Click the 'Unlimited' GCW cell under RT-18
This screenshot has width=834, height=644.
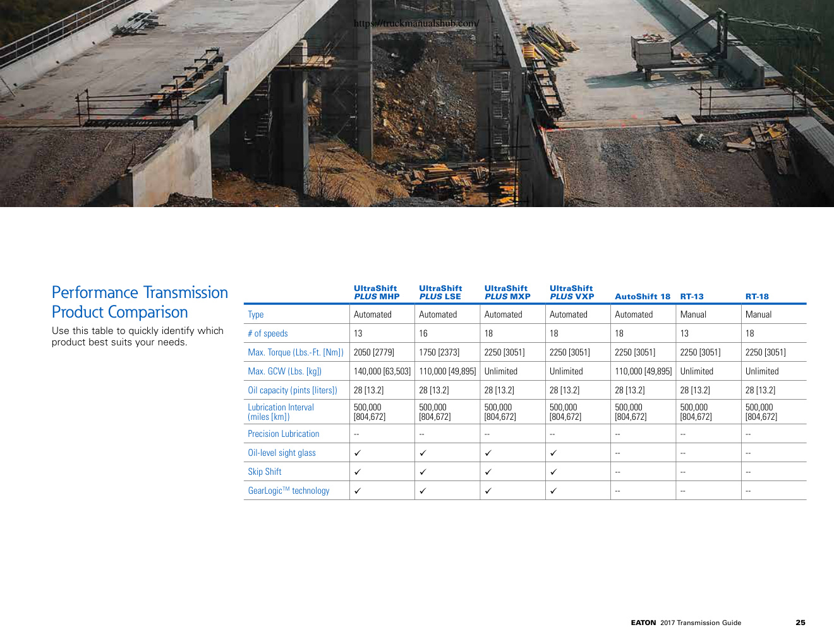pyautogui.click(x=762, y=371)
